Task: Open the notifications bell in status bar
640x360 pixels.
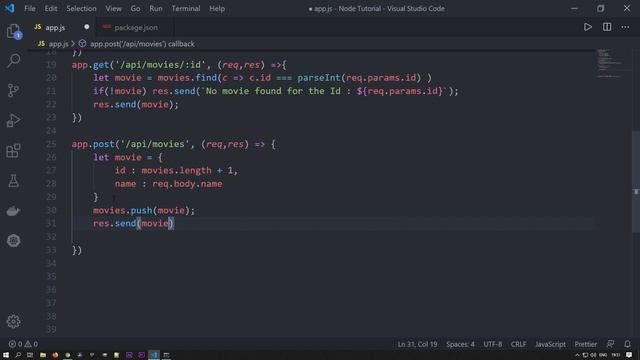Action: tap(627, 344)
